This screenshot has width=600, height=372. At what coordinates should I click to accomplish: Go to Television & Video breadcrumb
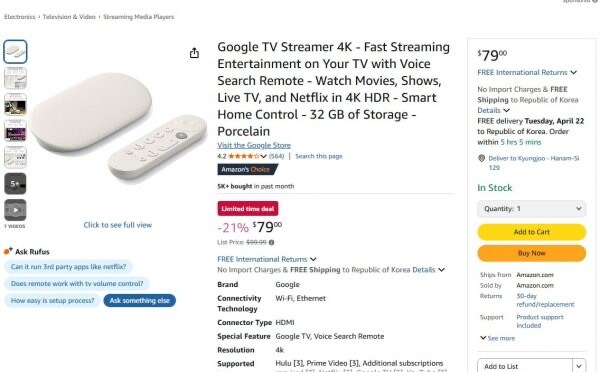pos(69,17)
